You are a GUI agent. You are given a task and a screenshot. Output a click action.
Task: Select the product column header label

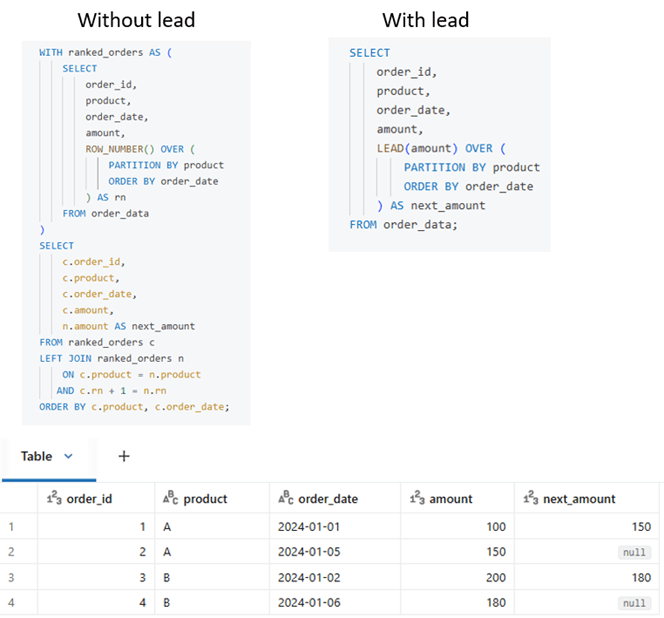click(205, 499)
